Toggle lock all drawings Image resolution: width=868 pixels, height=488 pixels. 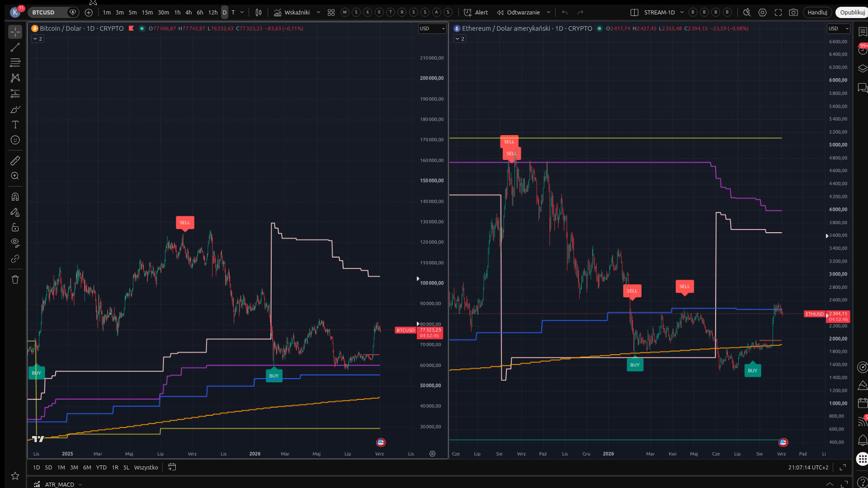click(15, 227)
